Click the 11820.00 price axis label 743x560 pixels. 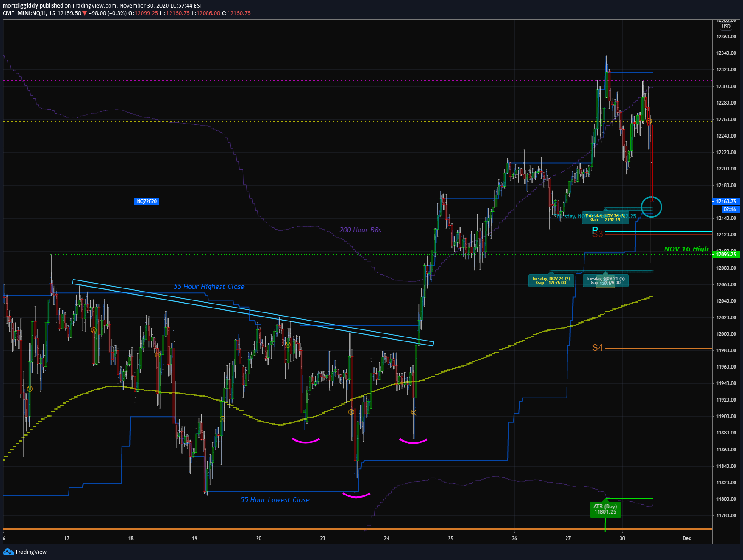(x=726, y=483)
